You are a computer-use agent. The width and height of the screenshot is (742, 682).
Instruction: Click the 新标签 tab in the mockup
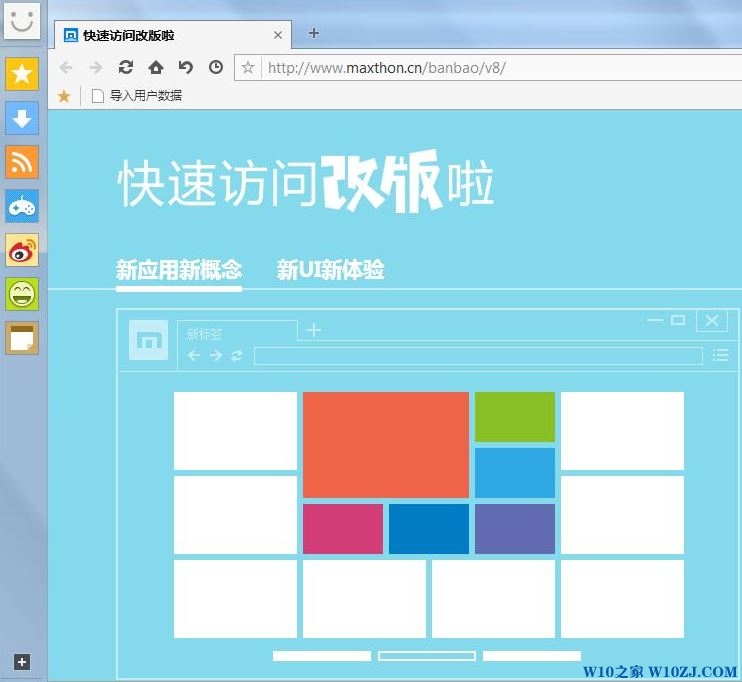237,334
